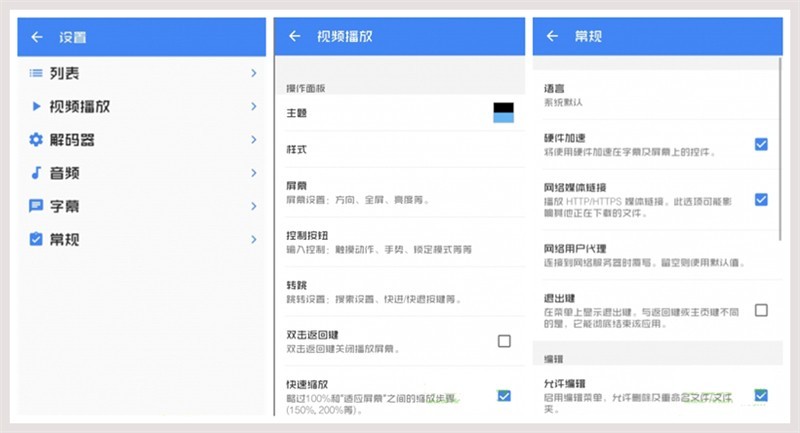Click the 解码器 gear icon
Viewport: 800px width, 433px height.
click(x=36, y=140)
